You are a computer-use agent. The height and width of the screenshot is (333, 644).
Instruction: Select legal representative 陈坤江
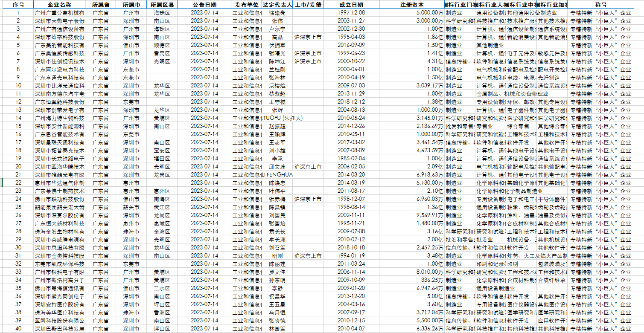click(x=277, y=61)
